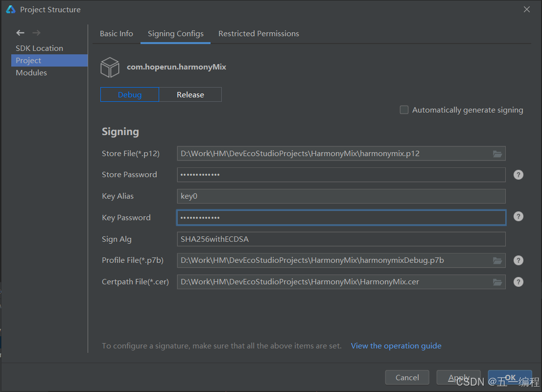Image resolution: width=542 pixels, height=392 pixels.
Task: Click the Project Structure window title
Action: 50,10
